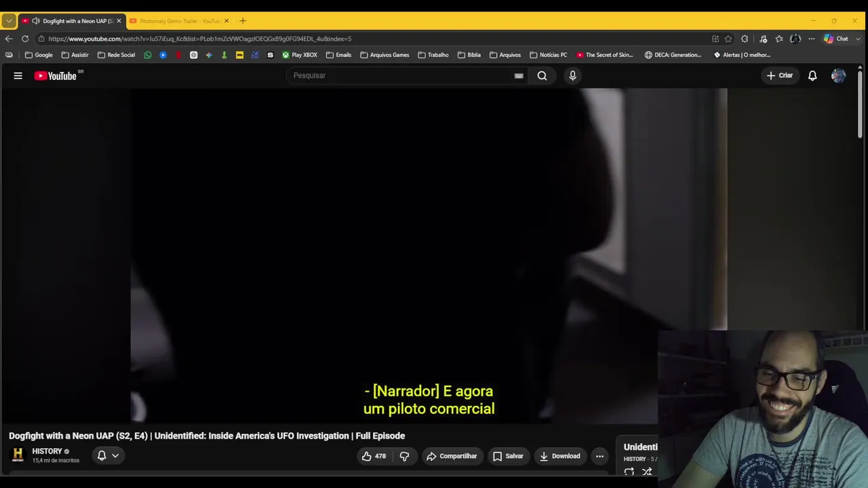Toggle playlist shuffle
Viewport: 868px width, 488px height.
click(x=647, y=472)
